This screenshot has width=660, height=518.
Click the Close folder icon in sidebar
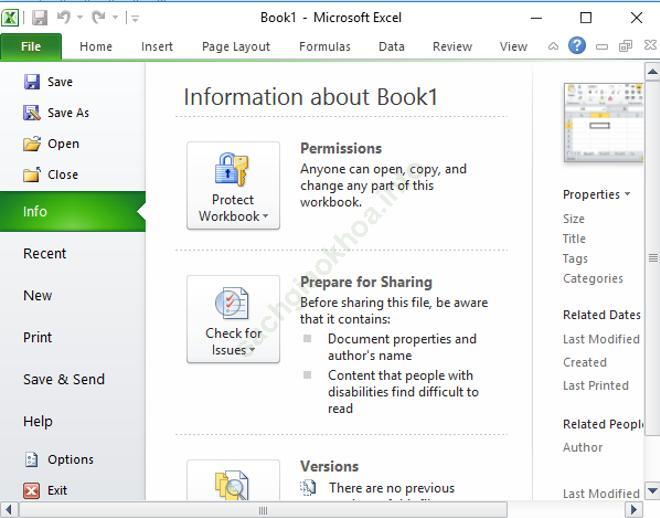pos(32,174)
